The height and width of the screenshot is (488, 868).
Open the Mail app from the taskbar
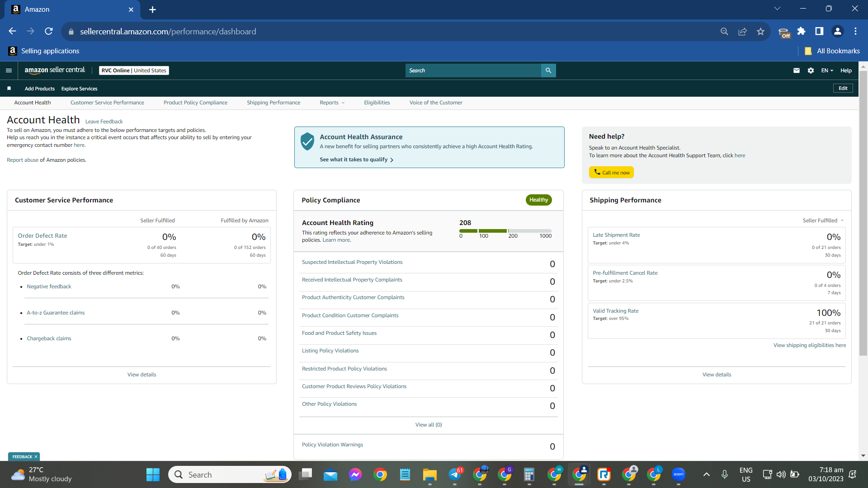330,474
